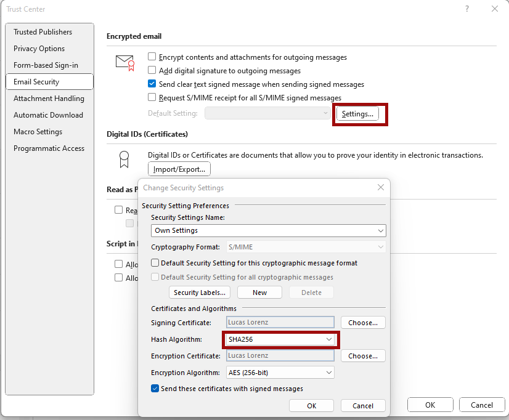Select the Attachment Handling category
The image size is (509, 420).
49,99
